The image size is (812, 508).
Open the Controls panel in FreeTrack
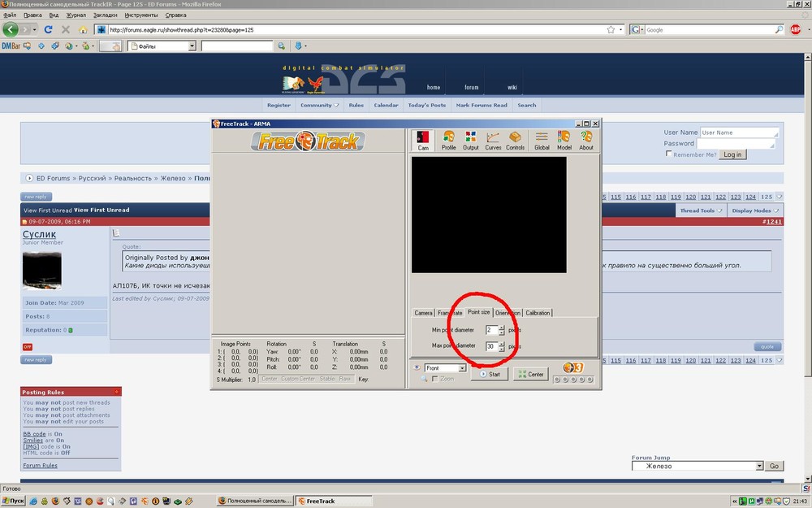pyautogui.click(x=515, y=141)
